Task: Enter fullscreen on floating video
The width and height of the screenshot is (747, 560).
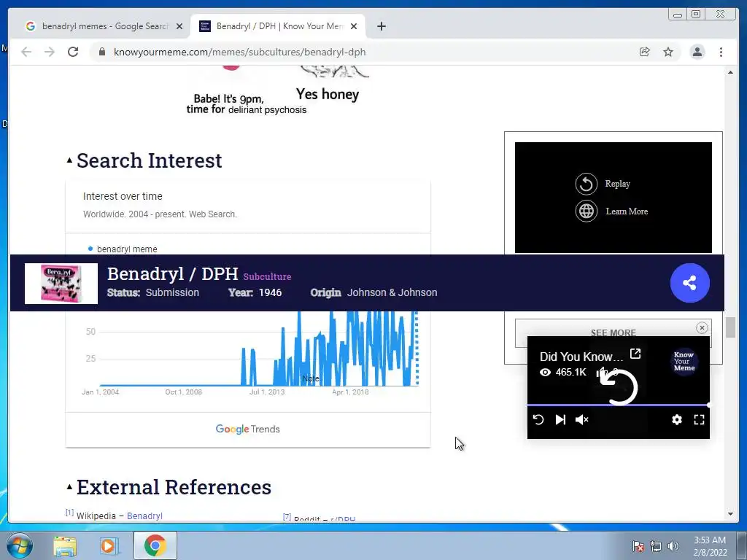Action: [699, 419]
